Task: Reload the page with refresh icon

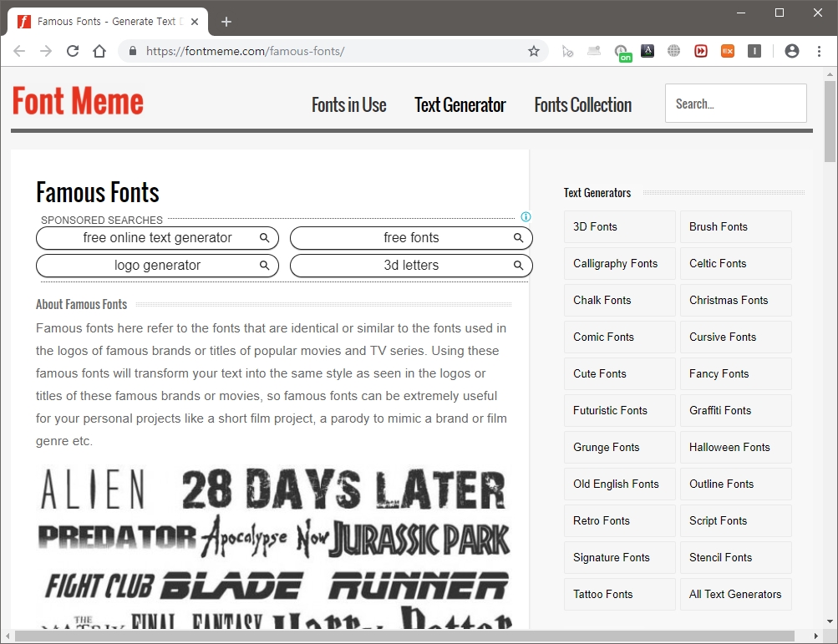Action: 73,51
